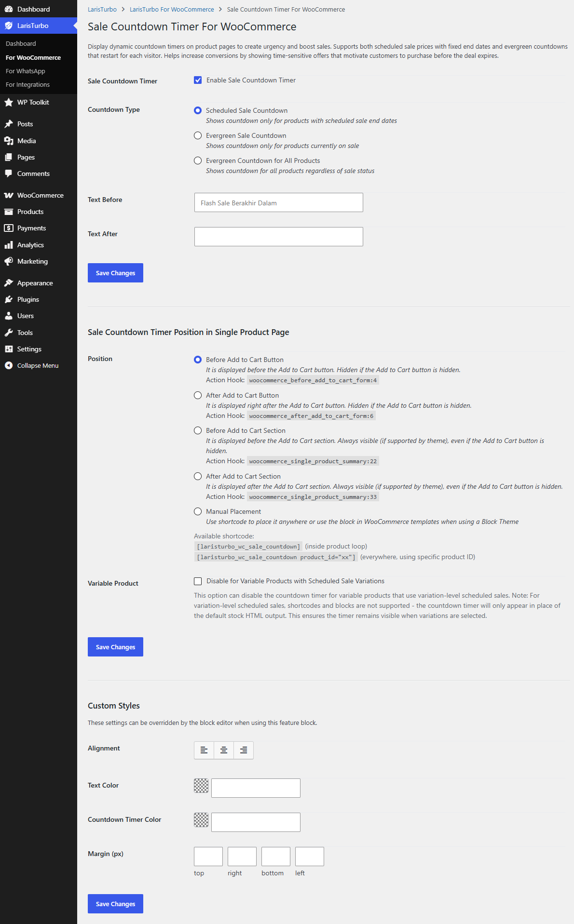Click the Text After input field
Screen dimensions: 574x924
(279, 237)
